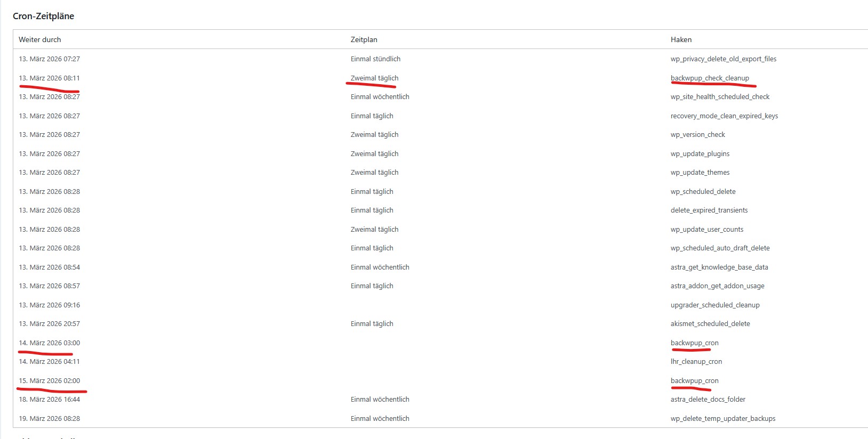The width and height of the screenshot is (868, 439).
Task: Click the wp_delete_temp_updater_backups hook
Action: [x=723, y=418]
